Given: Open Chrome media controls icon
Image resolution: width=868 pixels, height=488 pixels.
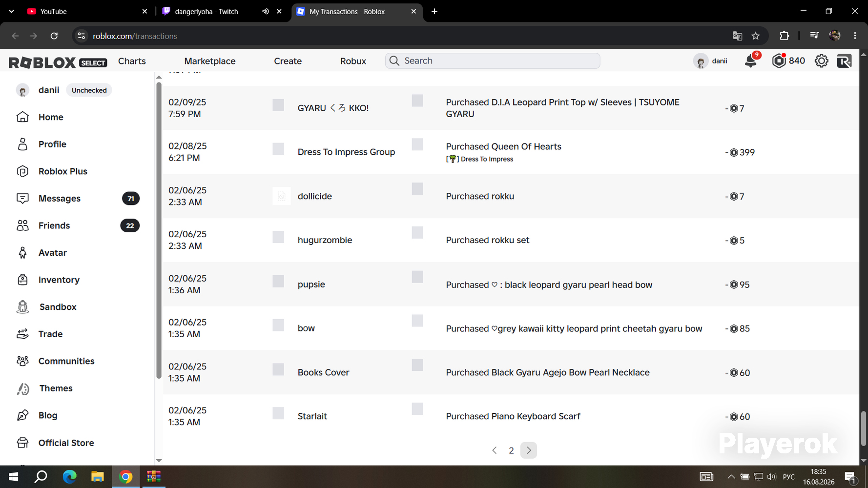Looking at the screenshot, I should pos(814,36).
